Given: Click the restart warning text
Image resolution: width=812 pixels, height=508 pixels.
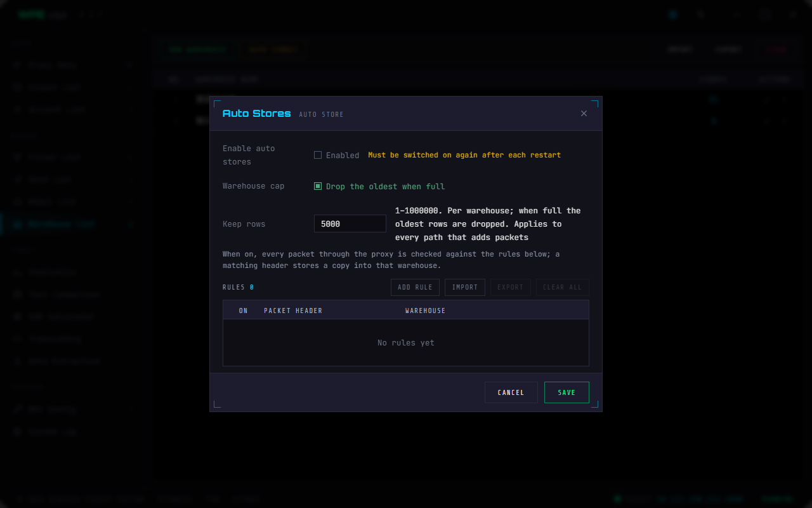Looking at the screenshot, I should tap(464, 155).
